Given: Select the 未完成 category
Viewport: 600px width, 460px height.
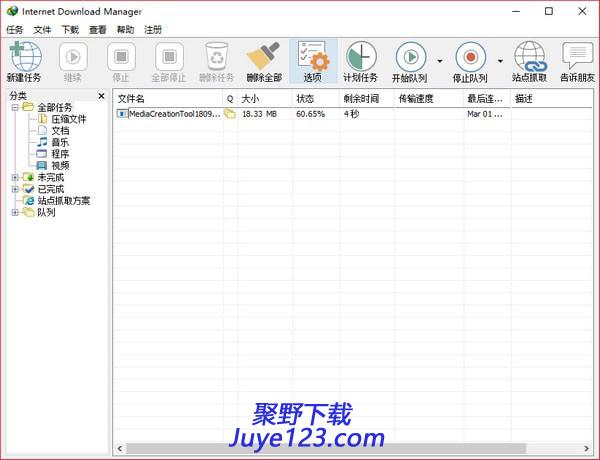Looking at the screenshot, I should [x=51, y=178].
